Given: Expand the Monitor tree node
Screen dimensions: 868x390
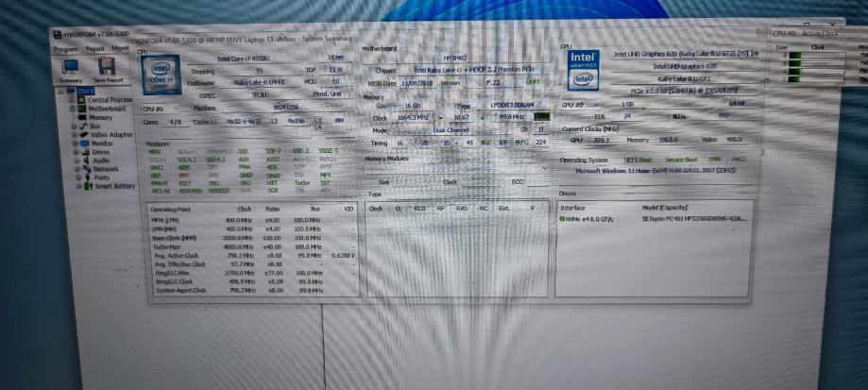Looking at the screenshot, I should click(x=76, y=144).
